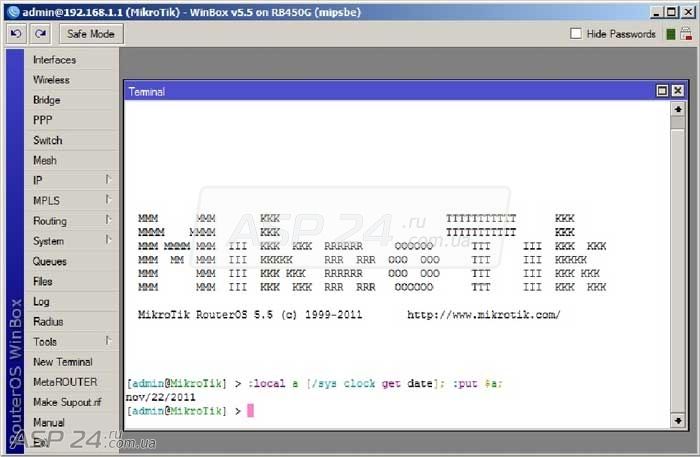Open the Queues menu

click(71, 261)
